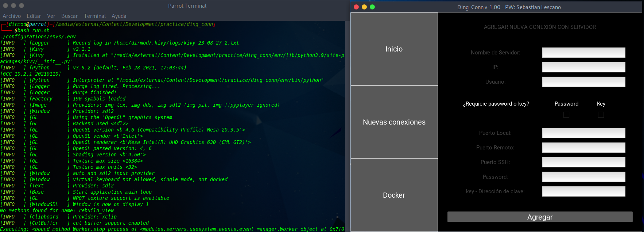644x232 pixels.
Task: Open the Terminal menu in Parrot Terminal
Action: (95, 16)
